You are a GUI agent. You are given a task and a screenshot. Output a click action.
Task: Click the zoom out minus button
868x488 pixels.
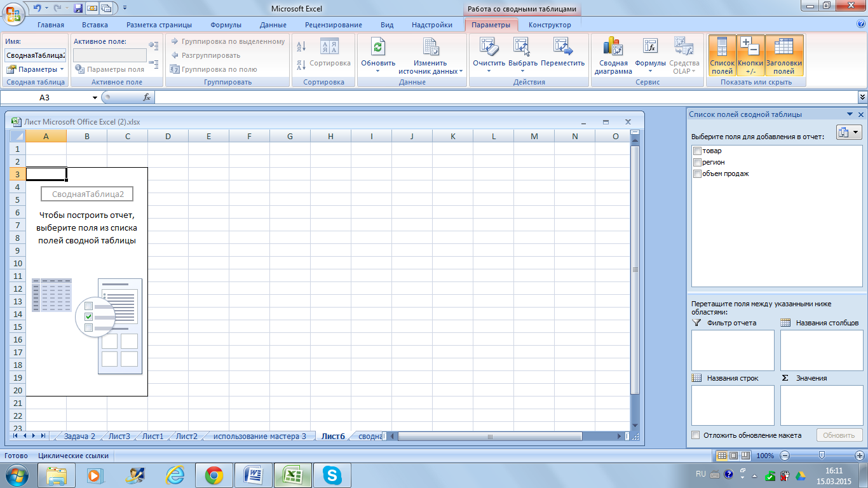785,456
